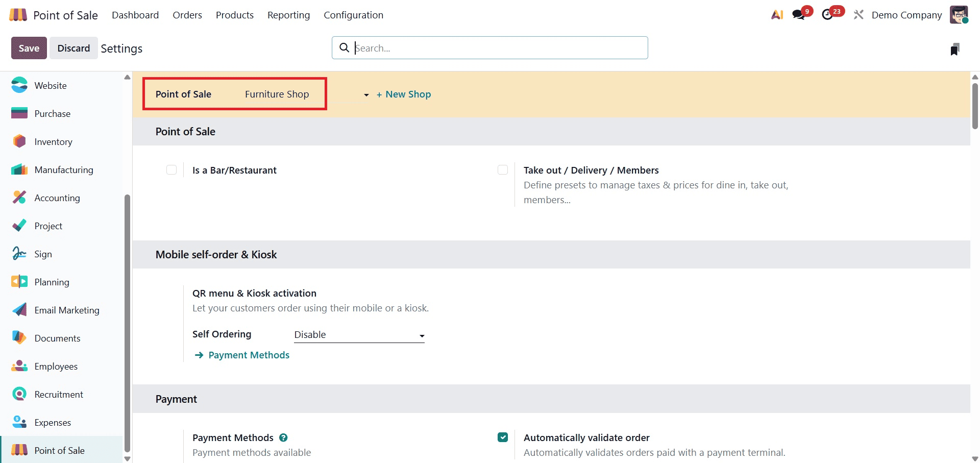
Task: Enable Take out / Delivery / Members checkbox
Action: click(503, 169)
